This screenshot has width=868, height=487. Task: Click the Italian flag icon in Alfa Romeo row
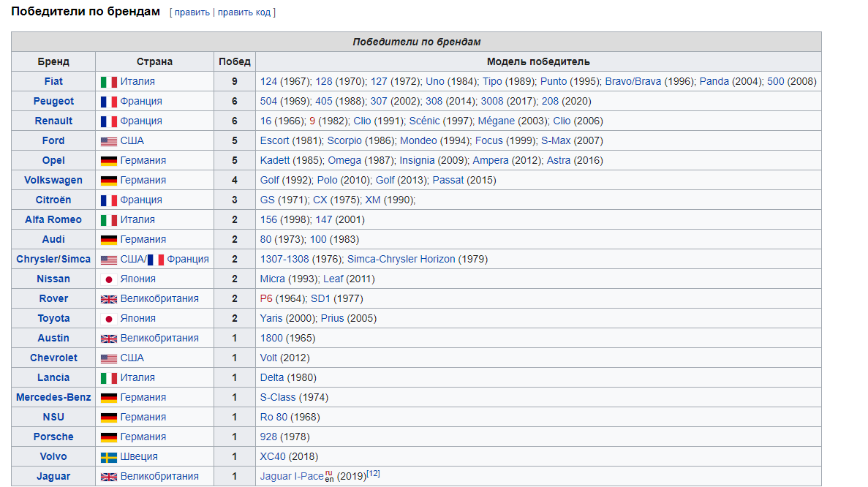tap(108, 220)
